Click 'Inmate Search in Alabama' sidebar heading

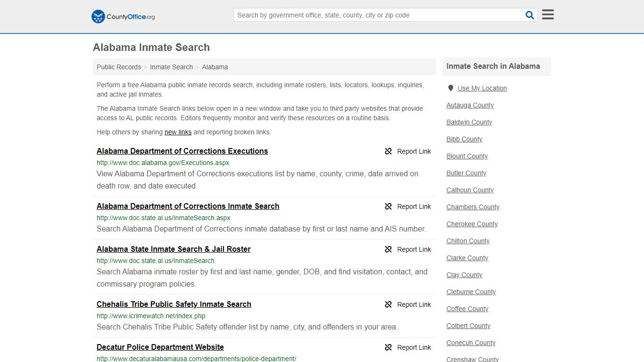(493, 66)
